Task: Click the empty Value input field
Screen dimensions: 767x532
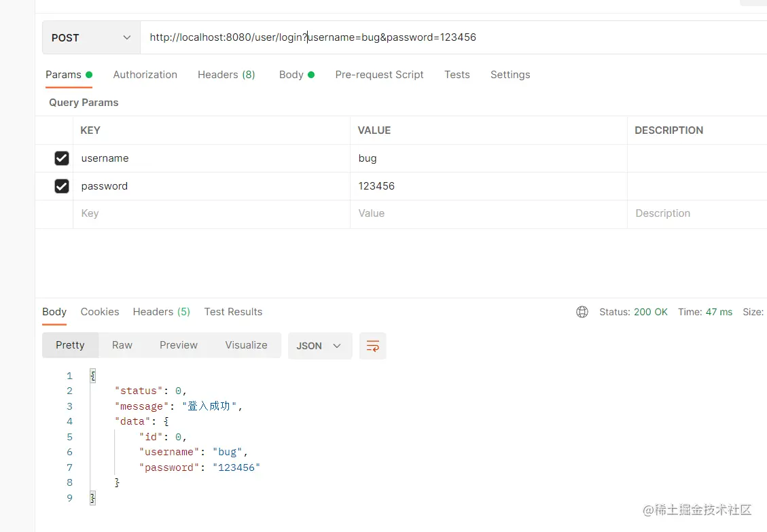Action: [488, 213]
